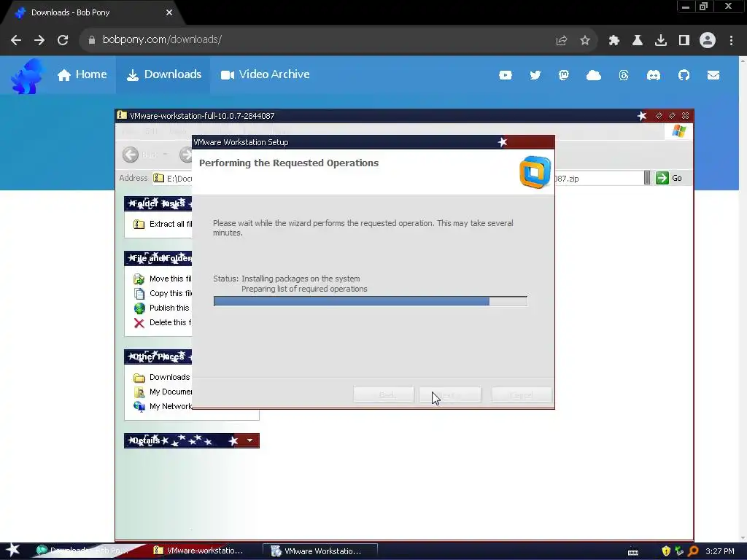Click the 3:27 PM clock
Viewport: 747px width, 560px height.
click(720, 551)
